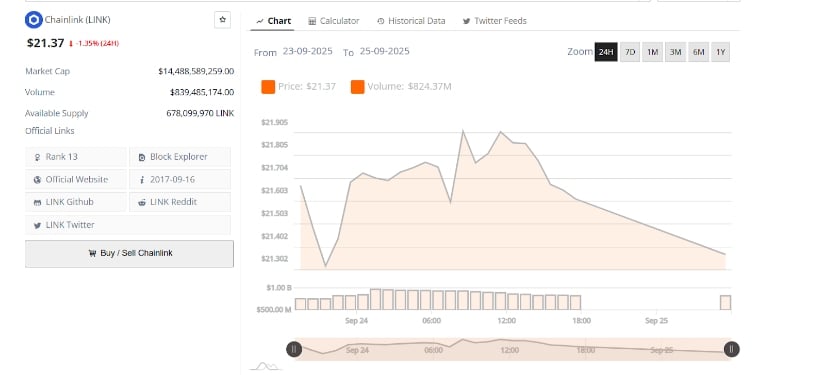Click the left range navigator handle
Screen dimensions: 825x375
coord(294,349)
